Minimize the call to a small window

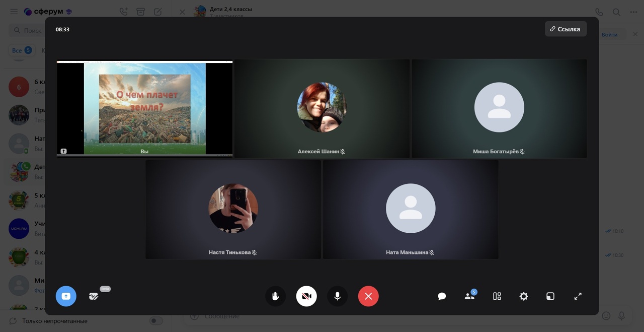click(x=550, y=296)
